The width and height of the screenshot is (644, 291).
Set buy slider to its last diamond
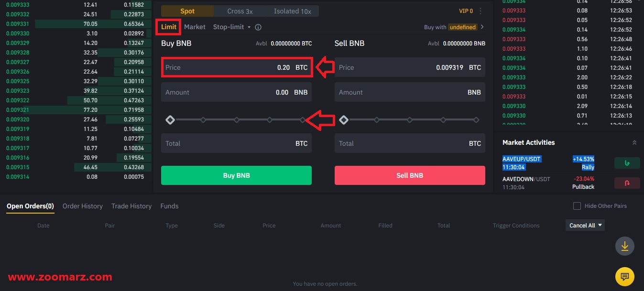[x=303, y=120]
